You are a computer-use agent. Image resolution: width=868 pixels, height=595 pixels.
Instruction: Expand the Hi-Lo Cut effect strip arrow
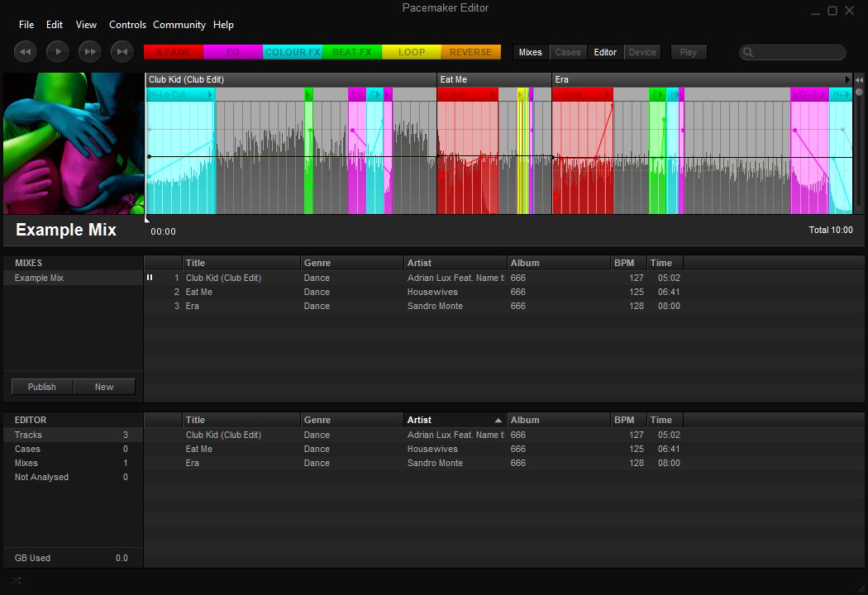pos(210,94)
